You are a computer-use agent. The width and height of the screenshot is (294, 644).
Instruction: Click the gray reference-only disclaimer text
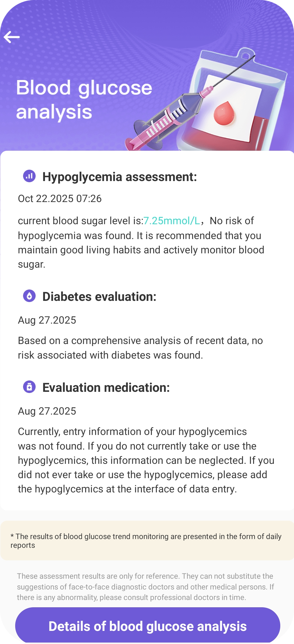pyautogui.click(x=145, y=587)
